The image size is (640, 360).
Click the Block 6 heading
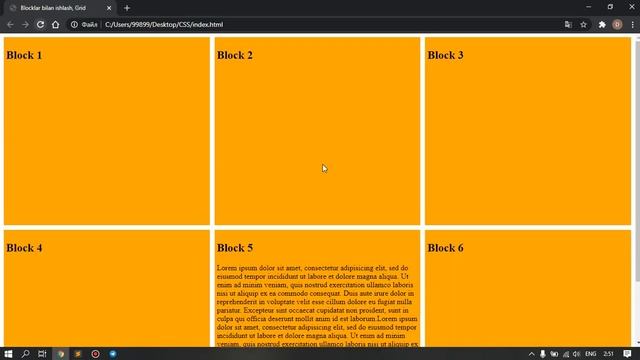(x=445, y=248)
